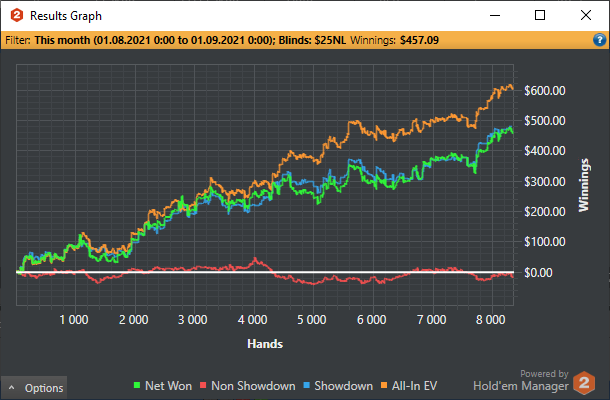Select the Showdown legend label
Viewport: 610px width, 400px height.
pyautogui.click(x=344, y=386)
